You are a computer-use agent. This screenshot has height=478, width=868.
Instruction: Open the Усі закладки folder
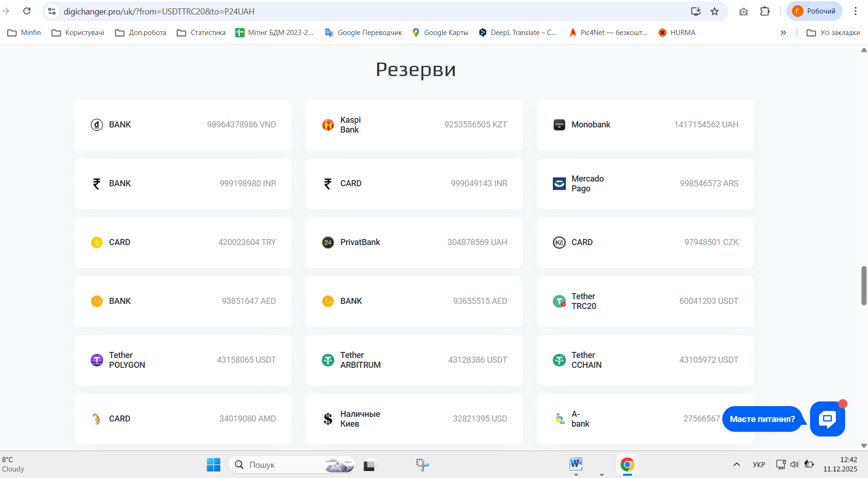click(x=833, y=33)
